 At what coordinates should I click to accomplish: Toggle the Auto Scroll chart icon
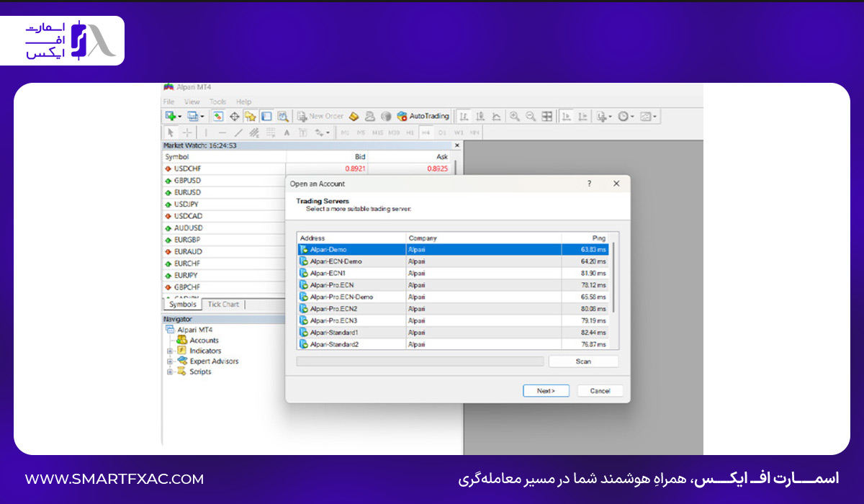(567, 116)
